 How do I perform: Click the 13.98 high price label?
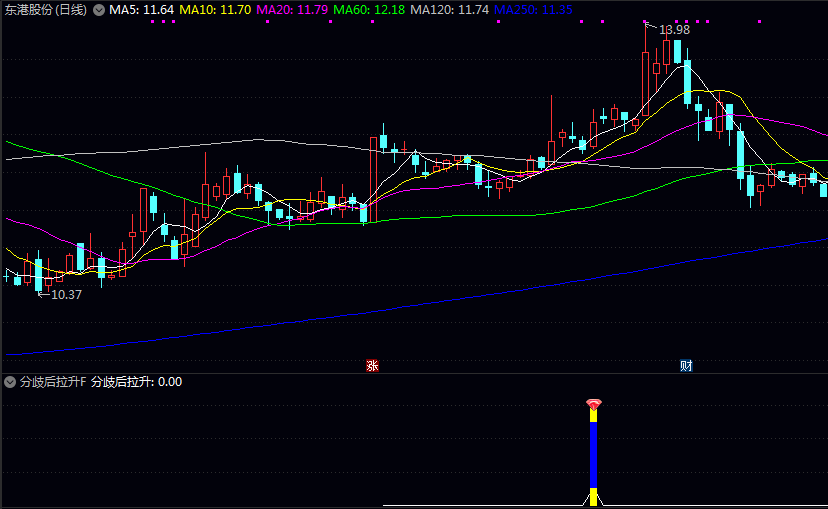(x=674, y=30)
